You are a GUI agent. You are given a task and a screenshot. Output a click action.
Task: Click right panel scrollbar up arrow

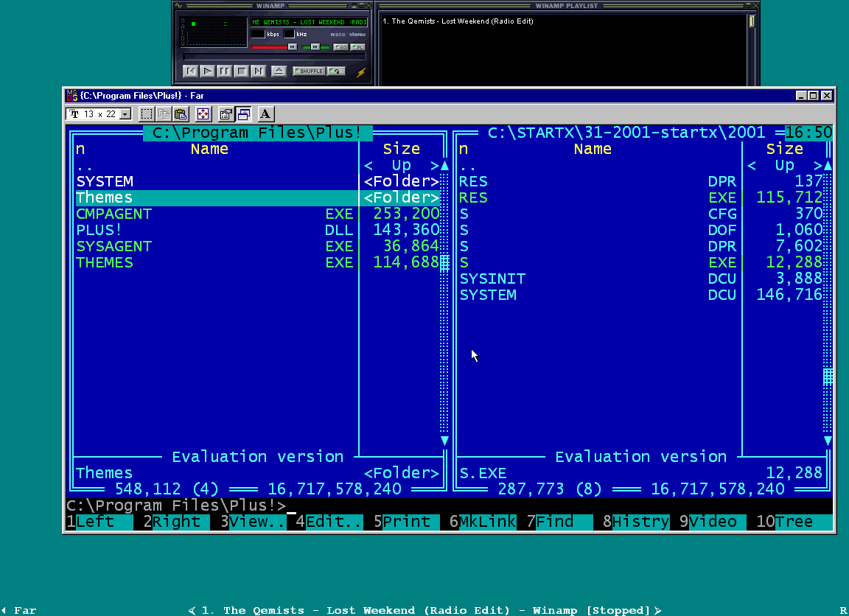[x=828, y=166]
